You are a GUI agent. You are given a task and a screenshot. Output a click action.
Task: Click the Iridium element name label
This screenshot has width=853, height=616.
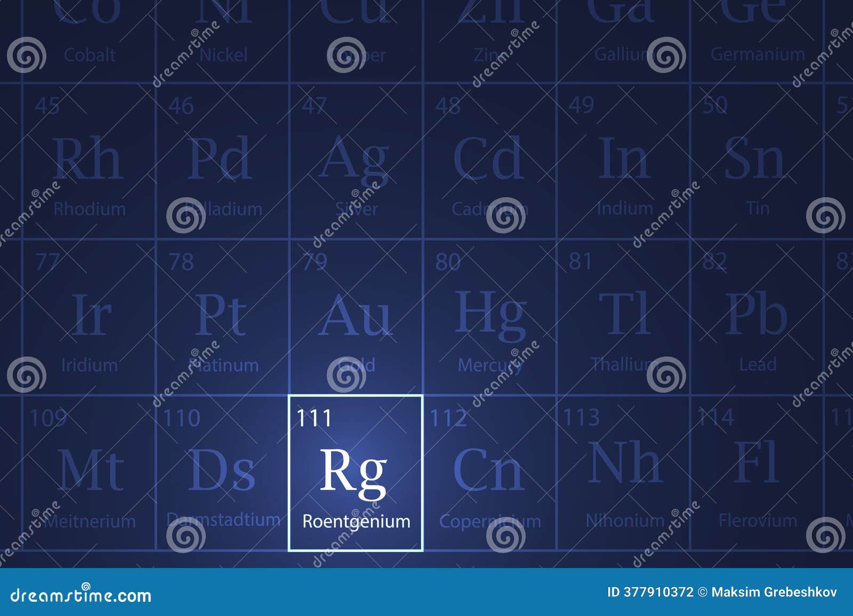[x=89, y=365]
